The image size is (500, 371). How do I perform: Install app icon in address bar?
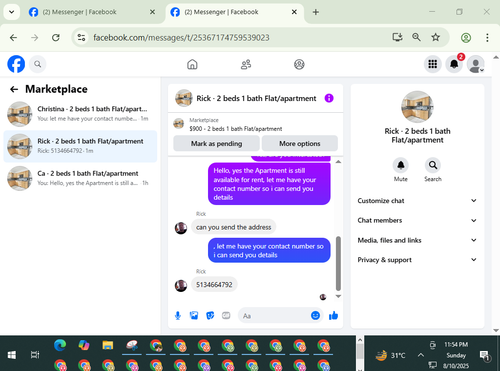397,37
